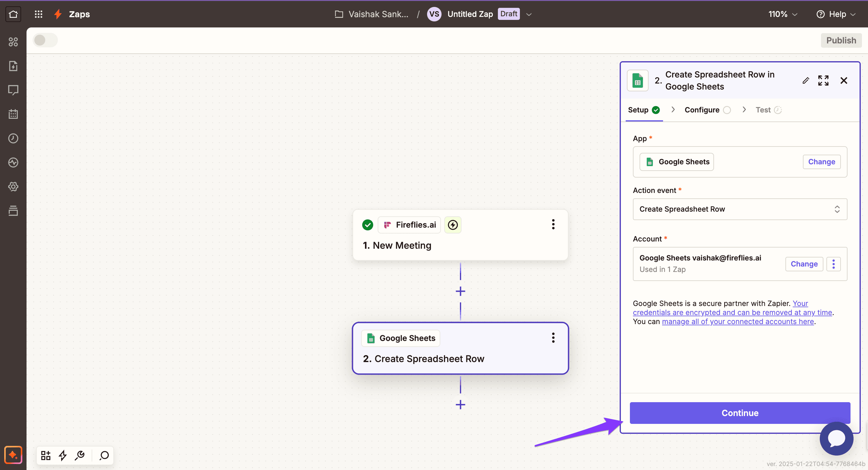Click the VS avatar in the header
The image size is (868, 470).
point(434,14)
